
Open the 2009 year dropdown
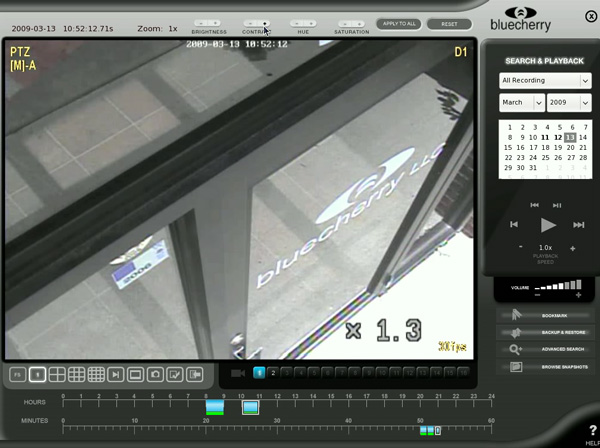[569, 103]
